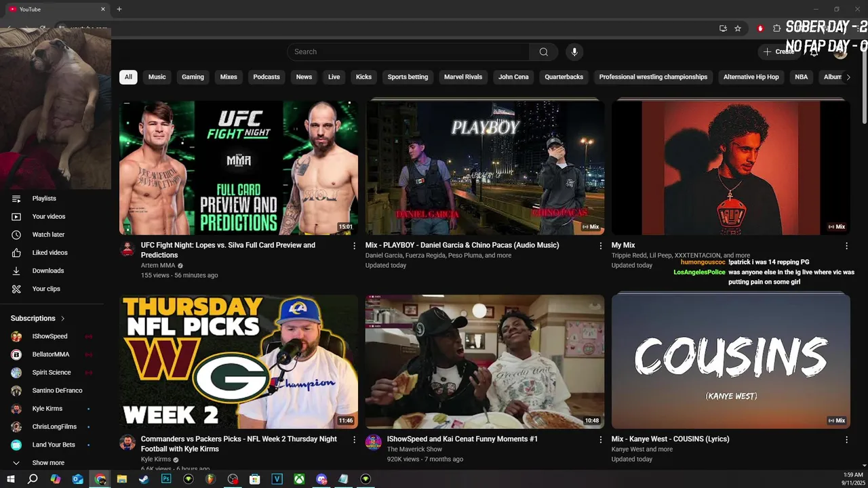Select the Marvel Rivals chip

463,77
